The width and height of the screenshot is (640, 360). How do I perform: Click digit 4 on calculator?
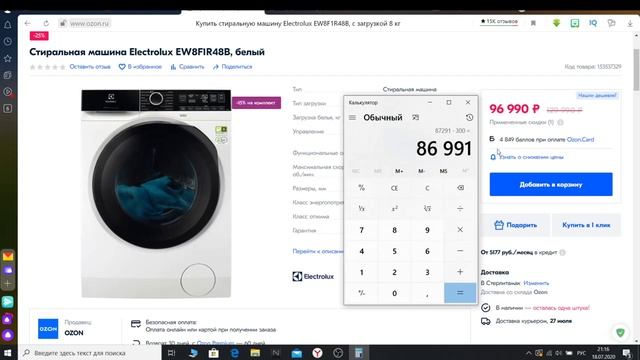pos(361,251)
